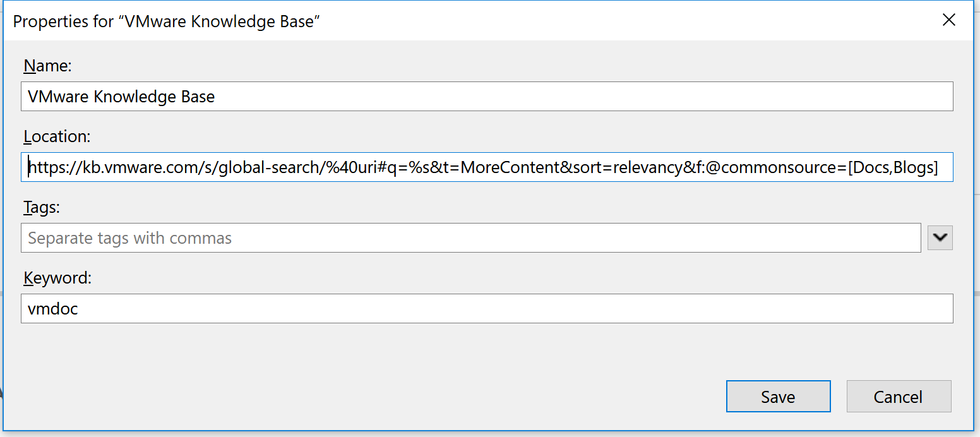Click the Tags label
This screenshot has width=980, height=437.
click(41, 207)
